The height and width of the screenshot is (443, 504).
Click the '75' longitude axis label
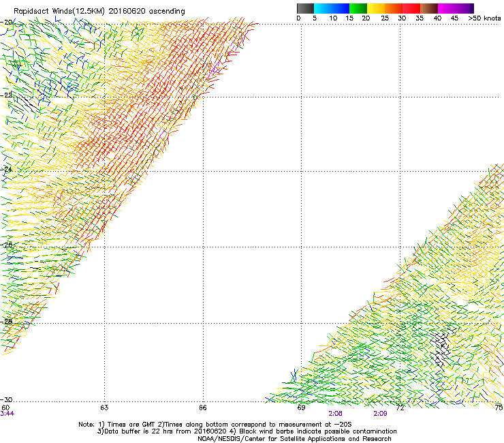pos(499,408)
